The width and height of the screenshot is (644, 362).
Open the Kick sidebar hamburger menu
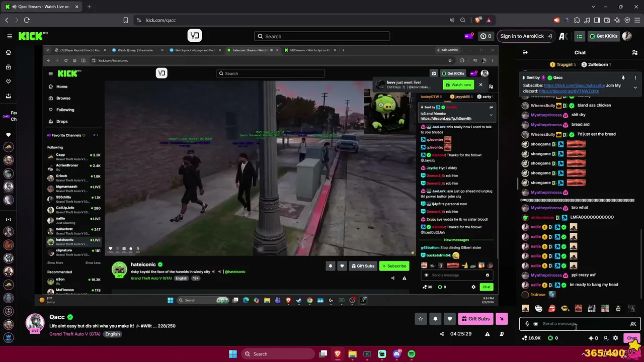[10, 36]
